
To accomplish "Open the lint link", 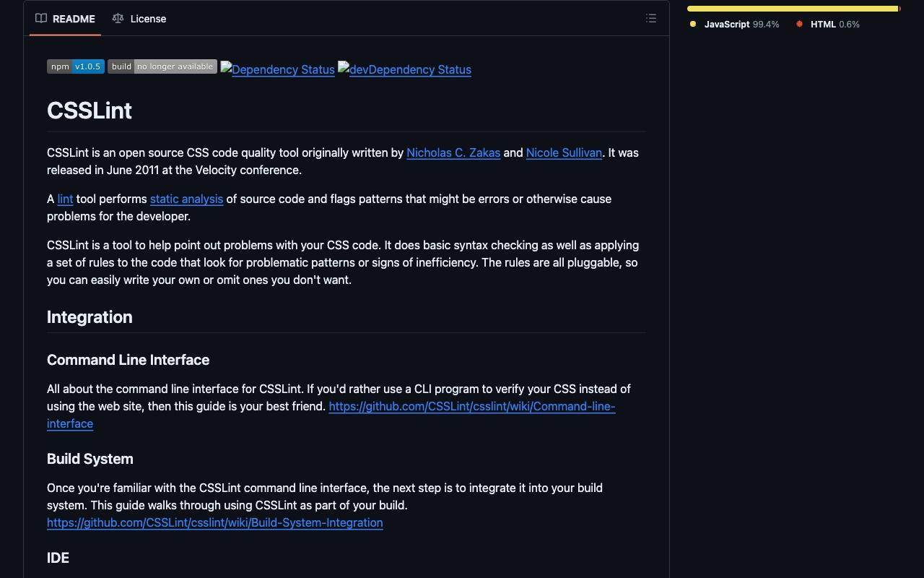I will (x=65, y=199).
